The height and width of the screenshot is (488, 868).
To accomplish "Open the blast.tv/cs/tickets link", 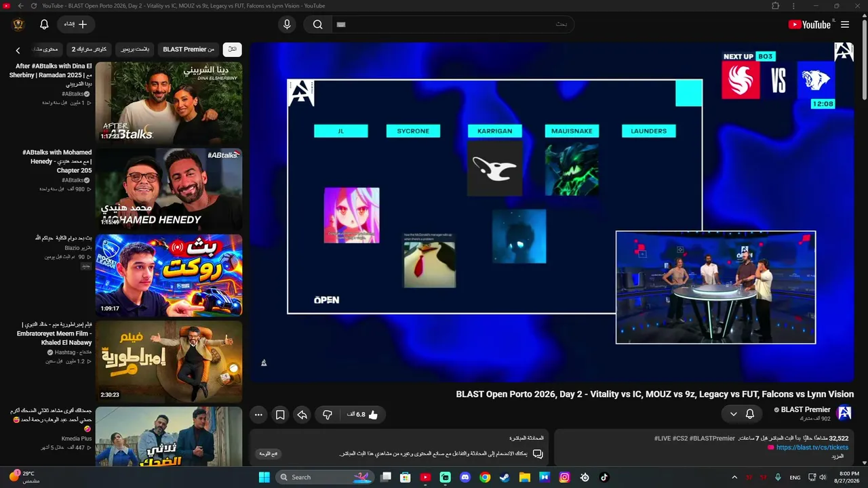I will pyautogui.click(x=812, y=447).
